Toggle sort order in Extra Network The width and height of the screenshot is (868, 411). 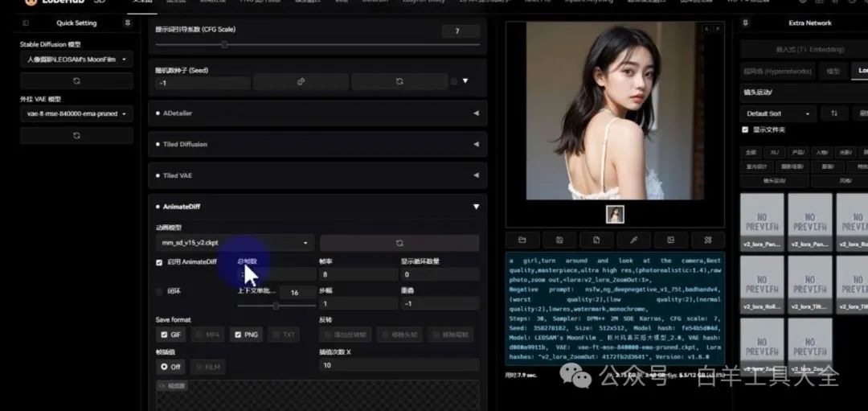coord(833,113)
